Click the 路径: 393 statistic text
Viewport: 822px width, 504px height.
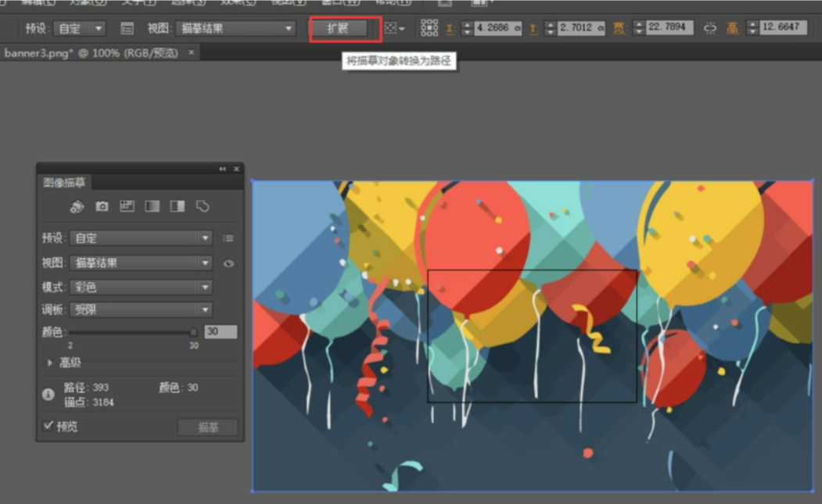click(x=86, y=388)
